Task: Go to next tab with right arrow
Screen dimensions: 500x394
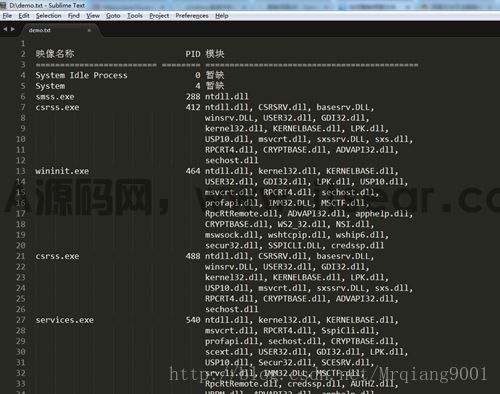Action: (x=13, y=29)
